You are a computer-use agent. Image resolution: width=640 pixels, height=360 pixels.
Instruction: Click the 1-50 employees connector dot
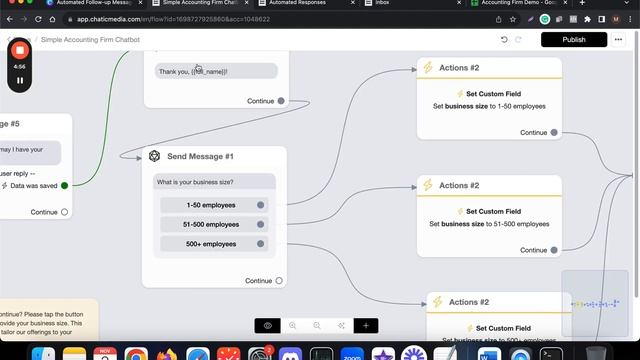coord(260,205)
